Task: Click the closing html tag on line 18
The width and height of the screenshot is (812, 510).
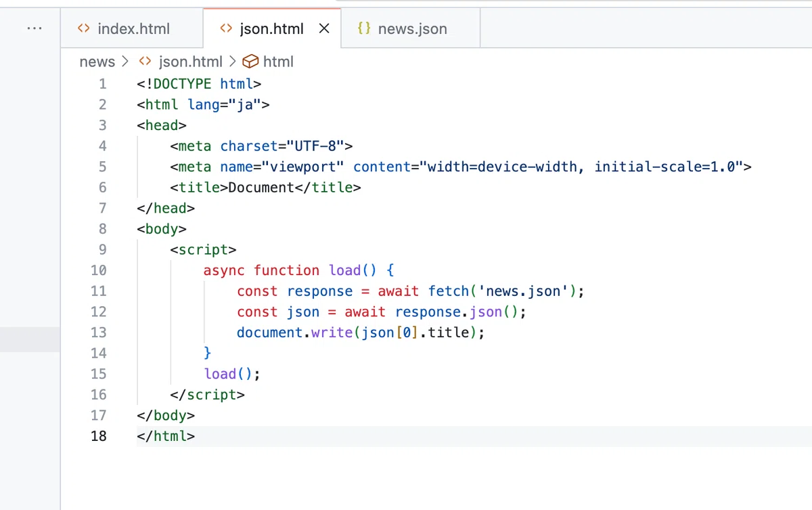Action: point(166,435)
